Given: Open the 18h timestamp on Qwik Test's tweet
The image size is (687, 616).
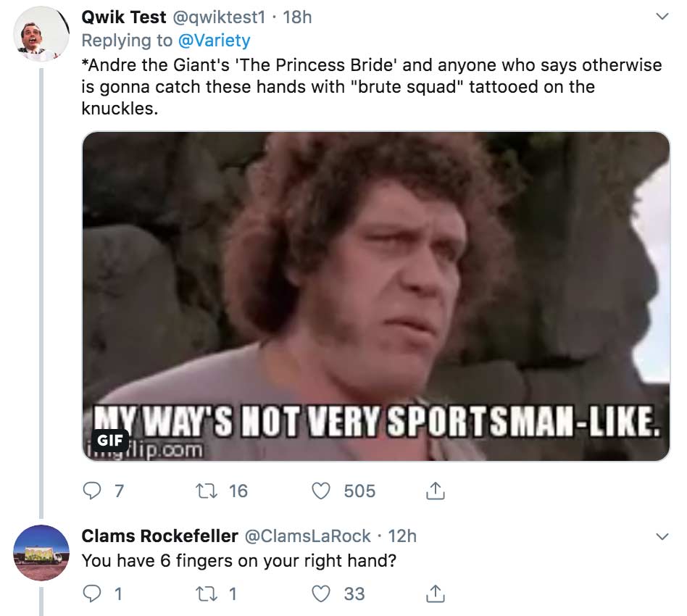Looking at the screenshot, I should (297, 17).
